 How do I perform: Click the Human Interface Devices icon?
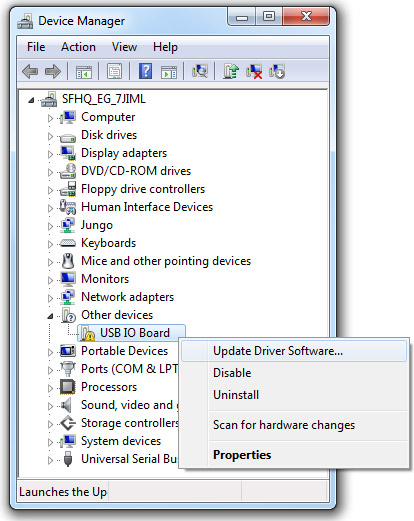click(68, 207)
